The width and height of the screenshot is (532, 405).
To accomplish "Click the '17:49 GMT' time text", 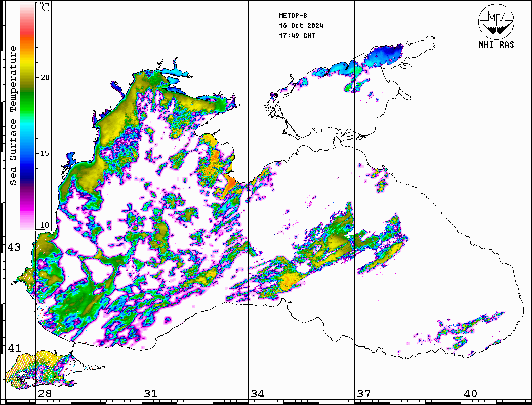I will (297, 35).
